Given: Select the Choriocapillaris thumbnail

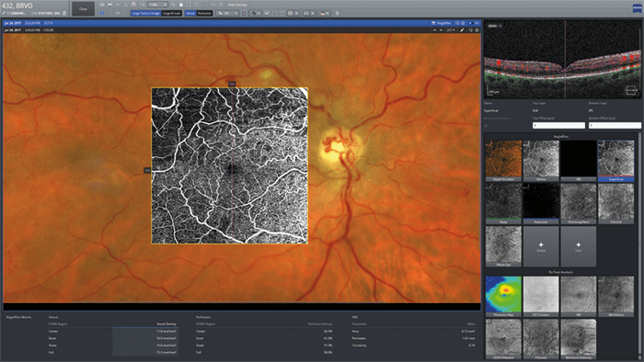Looking at the screenshot, I should (579, 203).
